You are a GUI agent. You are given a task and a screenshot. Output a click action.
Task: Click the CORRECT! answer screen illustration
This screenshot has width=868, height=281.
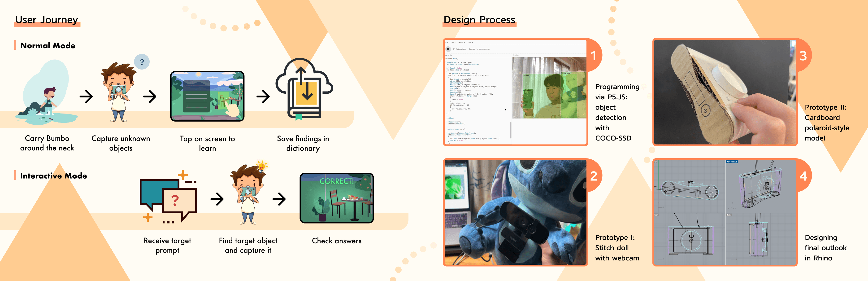336,198
